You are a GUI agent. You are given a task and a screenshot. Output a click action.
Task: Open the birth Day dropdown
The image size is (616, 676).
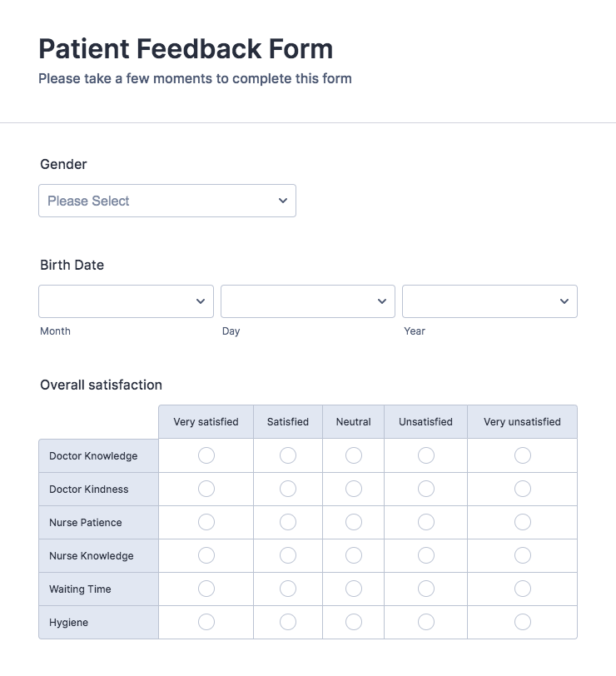pyautogui.click(x=307, y=301)
